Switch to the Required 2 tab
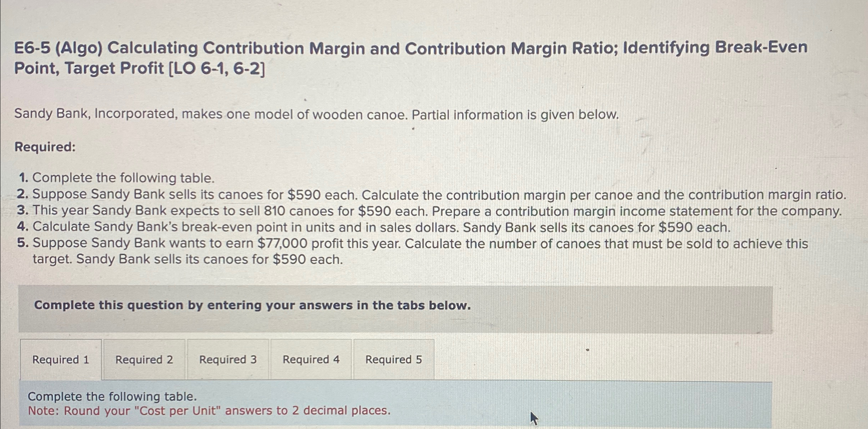Screen dimensions: 868x429 coord(144,360)
